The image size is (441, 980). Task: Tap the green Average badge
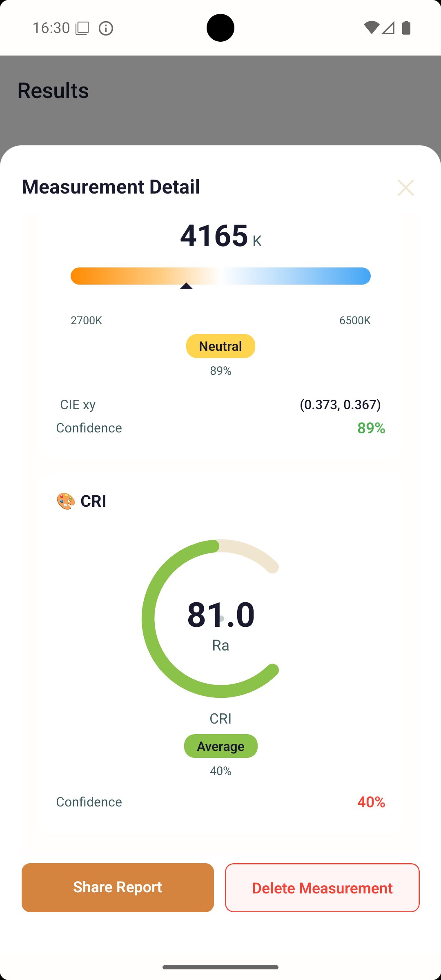tap(220, 746)
